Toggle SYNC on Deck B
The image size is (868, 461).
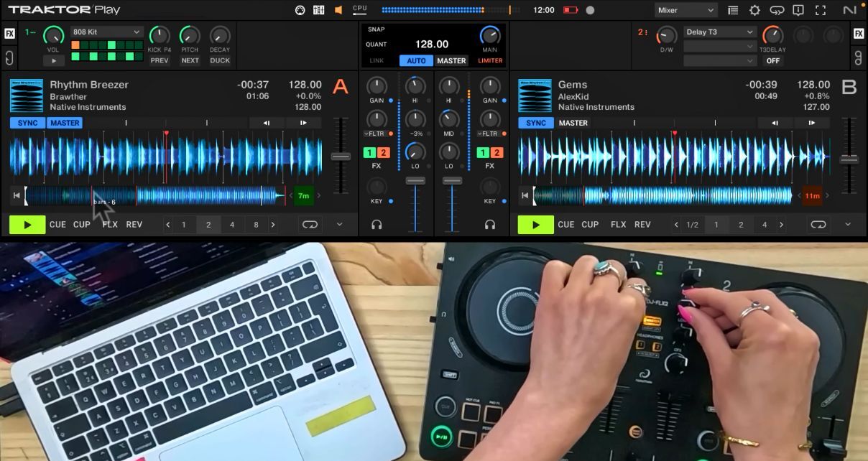[x=536, y=123]
